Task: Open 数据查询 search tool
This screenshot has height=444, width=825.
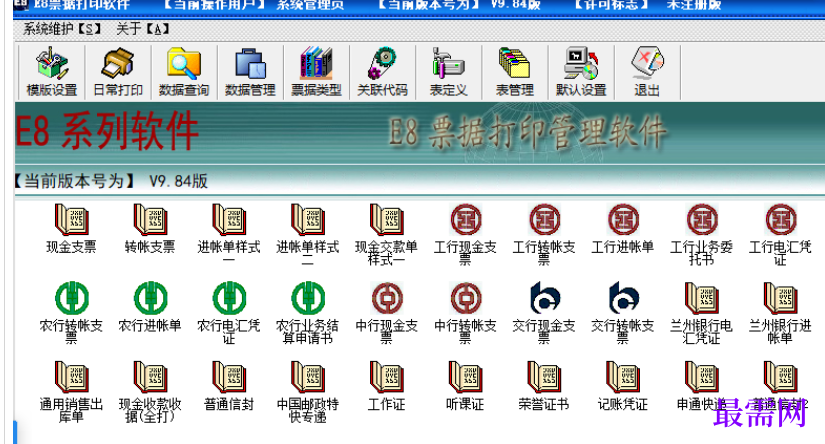Action: [x=184, y=72]
